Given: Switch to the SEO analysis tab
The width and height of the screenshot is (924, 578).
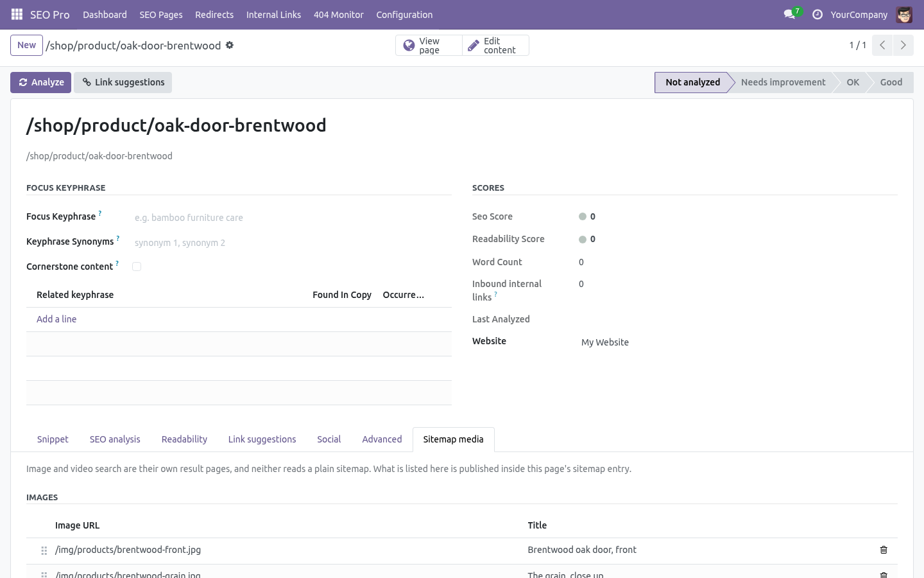Looking at the screenshot, I should click(x=115, y=439).
